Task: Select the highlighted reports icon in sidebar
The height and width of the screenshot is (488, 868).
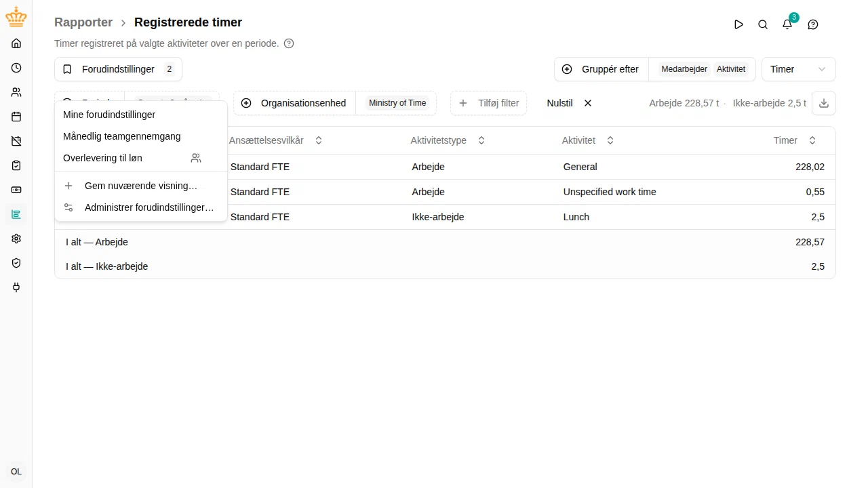Action: (16, 214)
